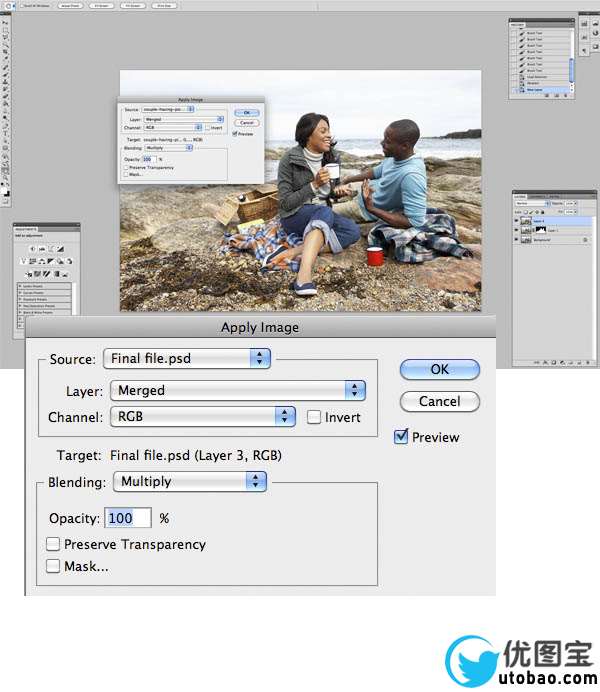Select the Type tool in the toolbar

[x=5, y=133]
